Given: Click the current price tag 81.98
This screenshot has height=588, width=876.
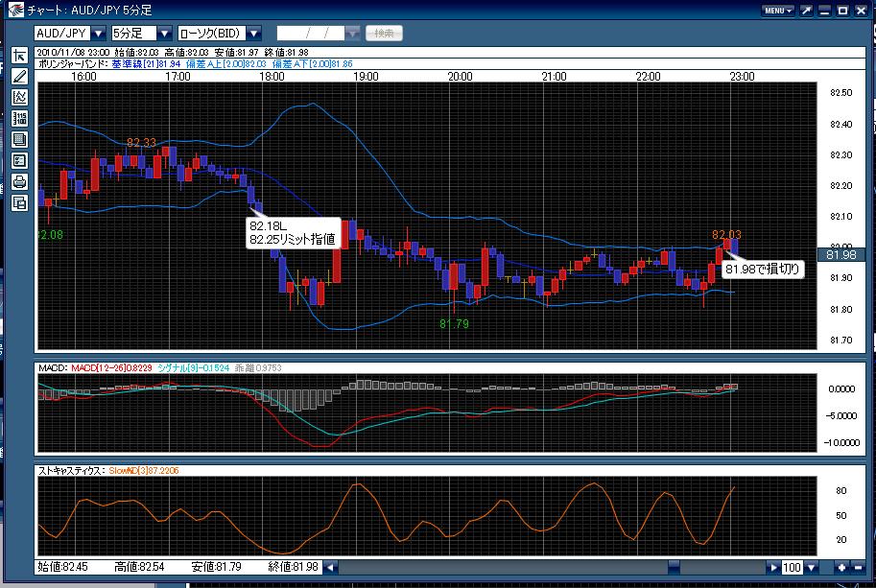Looking at the screenshot, I should click(841, 254).
